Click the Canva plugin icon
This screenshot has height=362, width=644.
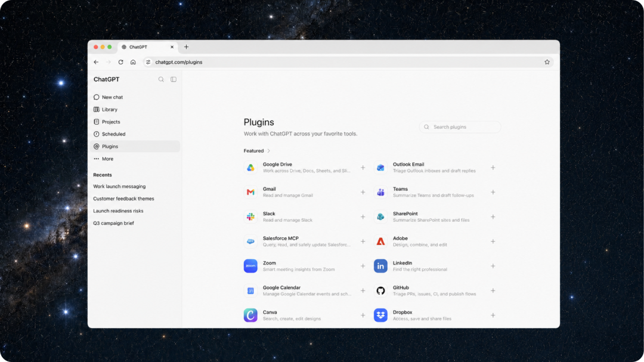tap(250, 315)
